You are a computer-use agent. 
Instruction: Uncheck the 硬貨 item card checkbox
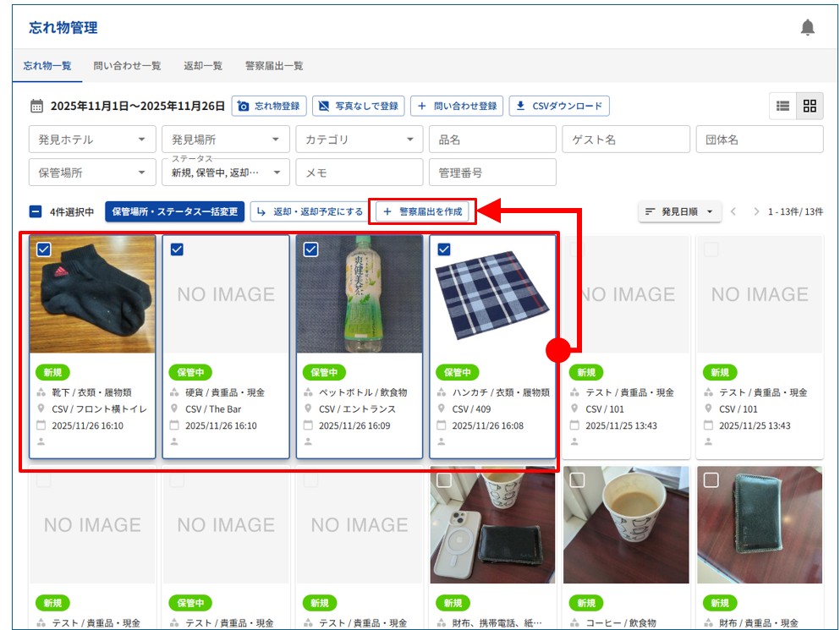(177, 249)
